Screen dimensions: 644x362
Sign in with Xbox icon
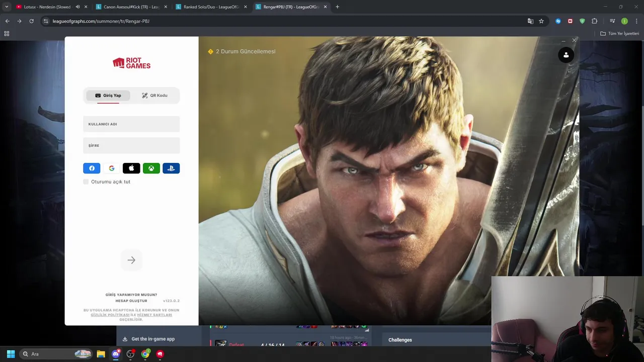151,168
